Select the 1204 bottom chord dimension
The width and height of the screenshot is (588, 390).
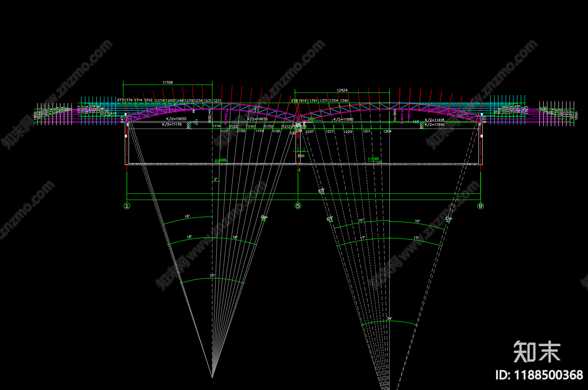click(x=387, y=131)
